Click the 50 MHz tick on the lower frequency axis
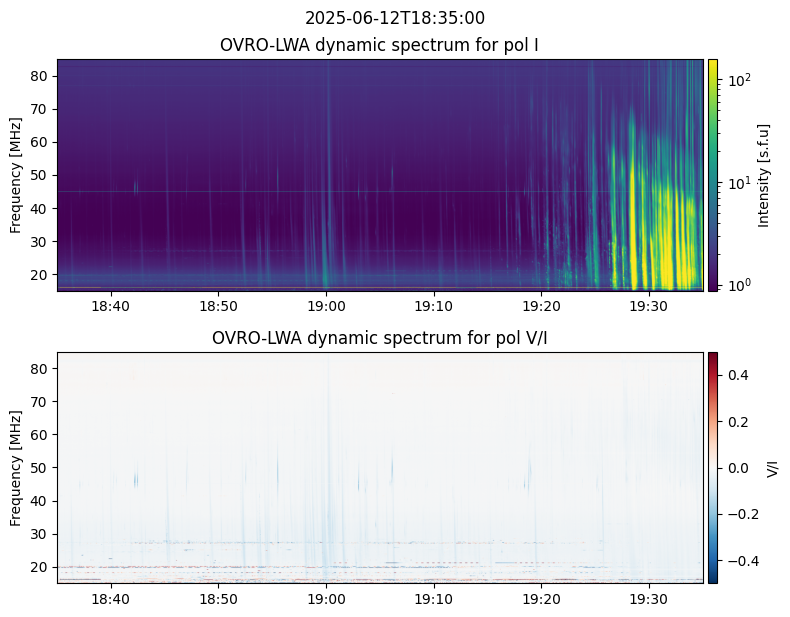This screenshot has width=790, height=617. tap(41, 468)
